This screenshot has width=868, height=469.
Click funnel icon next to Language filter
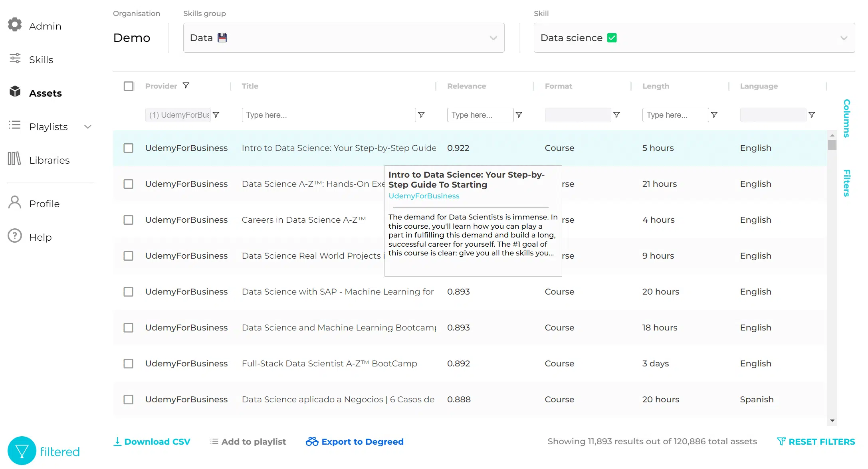[x=812, y=115]
